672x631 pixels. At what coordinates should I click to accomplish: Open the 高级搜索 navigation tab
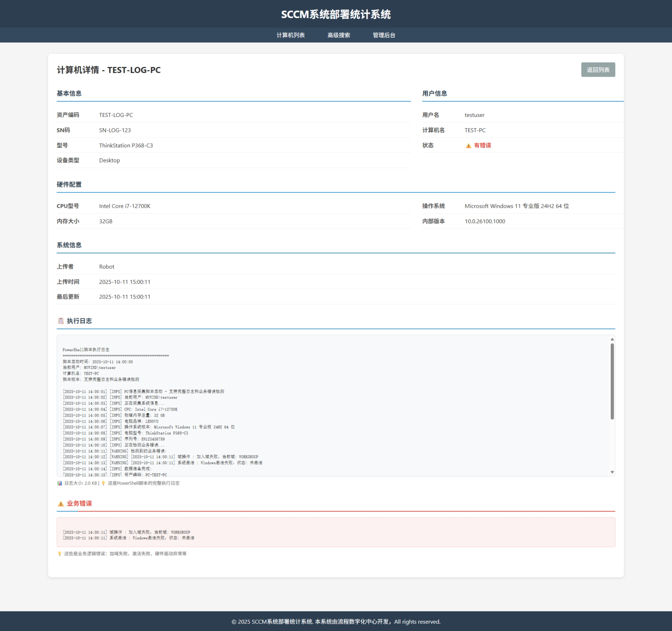click(x=339, y=35)
